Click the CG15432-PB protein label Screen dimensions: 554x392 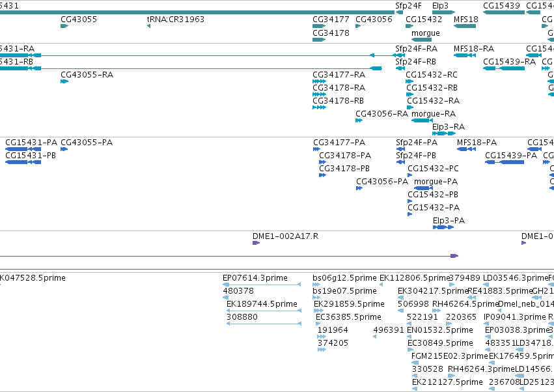(433, 195)
